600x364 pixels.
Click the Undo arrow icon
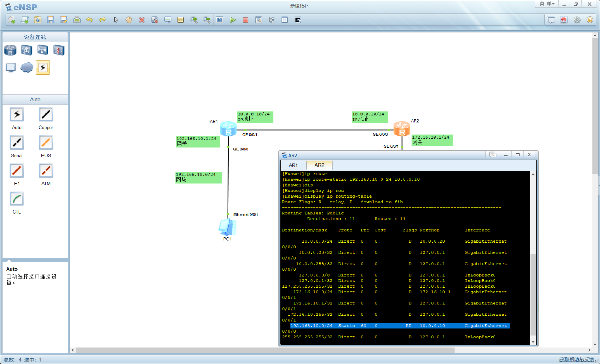click(x=90, y=20)
